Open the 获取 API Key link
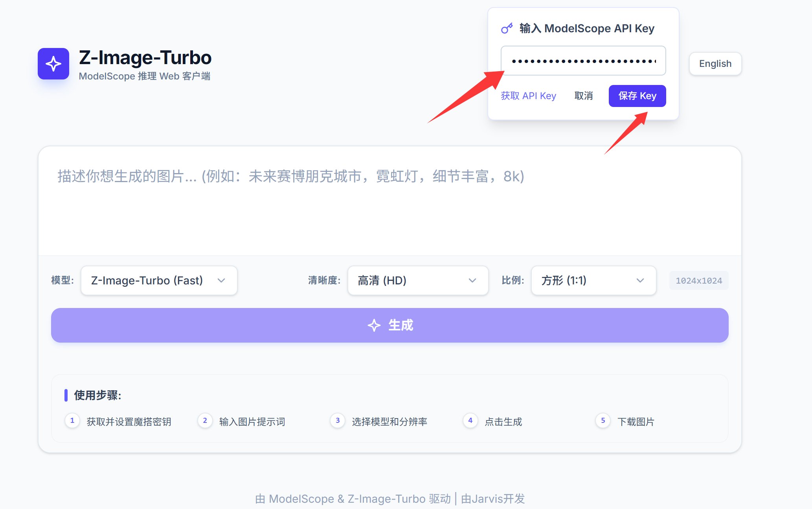This screenshot has width=812, height=509. 528,96
